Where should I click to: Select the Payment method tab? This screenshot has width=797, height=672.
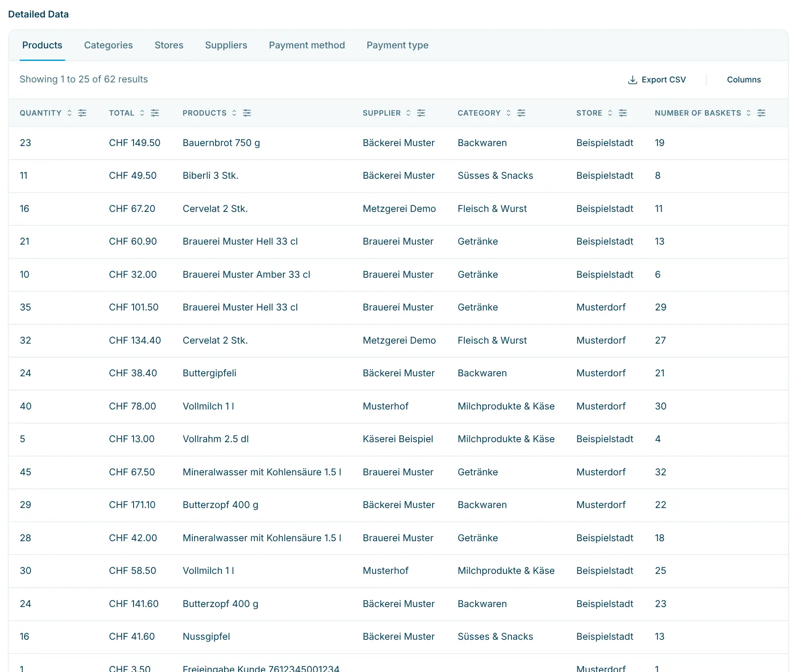[x=307, y=45]
